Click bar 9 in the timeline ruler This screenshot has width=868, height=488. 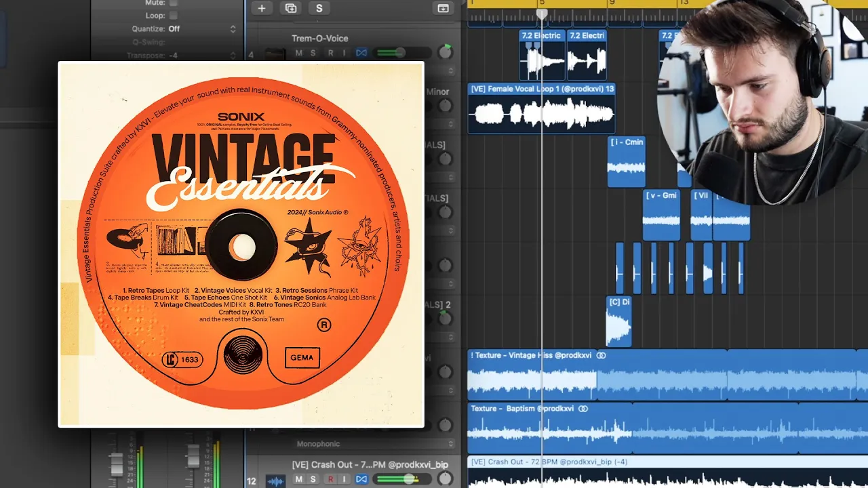point(611,4)
